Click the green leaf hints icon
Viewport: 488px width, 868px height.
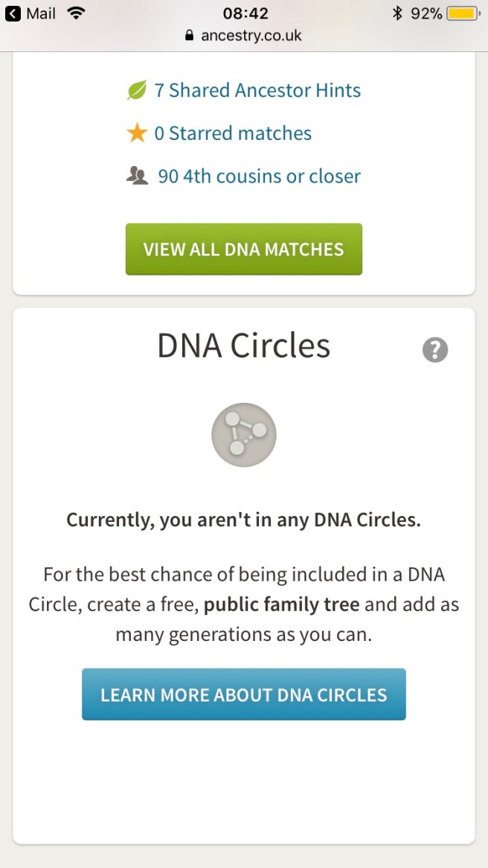[137, 91]
